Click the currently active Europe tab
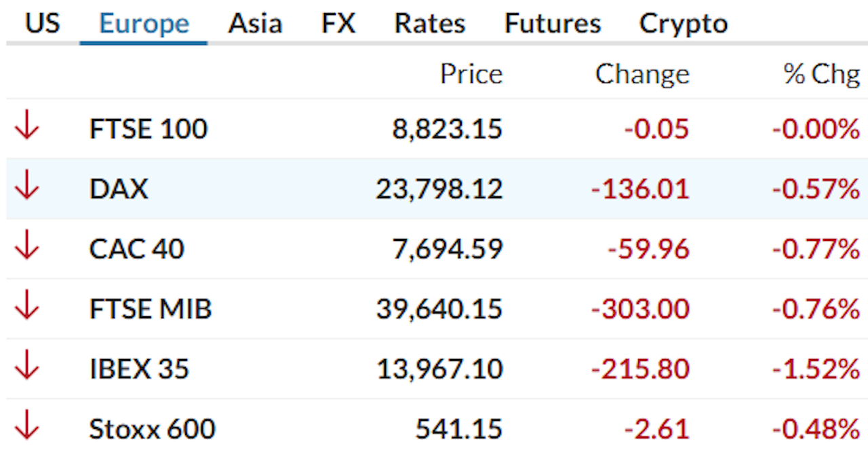This screenshot has height=450, width=868. coord(143,22)
